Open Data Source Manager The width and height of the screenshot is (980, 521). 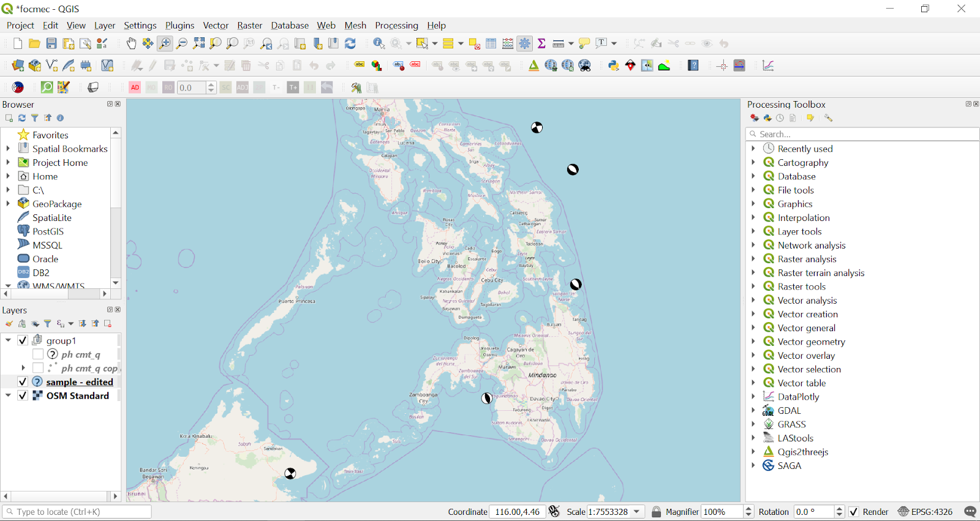18,66
